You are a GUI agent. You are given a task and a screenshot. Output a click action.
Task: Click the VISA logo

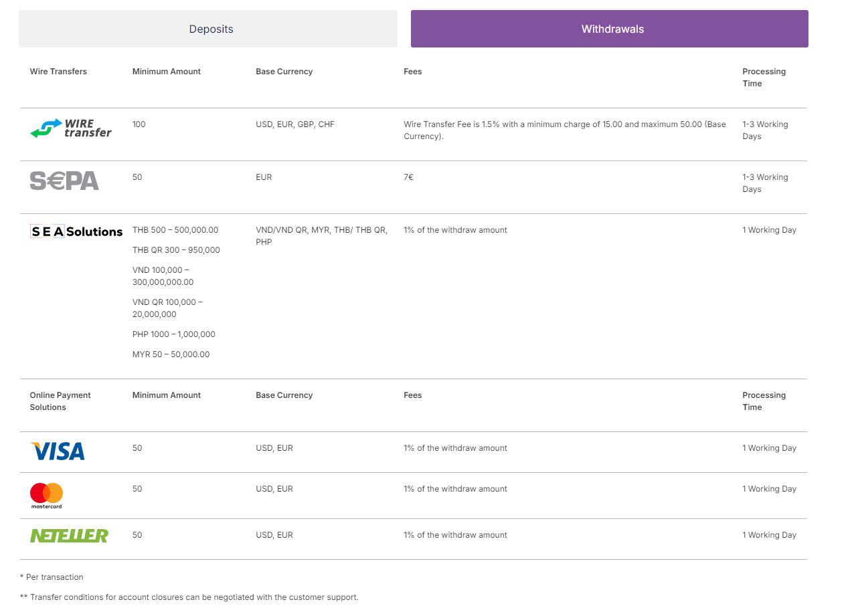click(x=58, y=451)
